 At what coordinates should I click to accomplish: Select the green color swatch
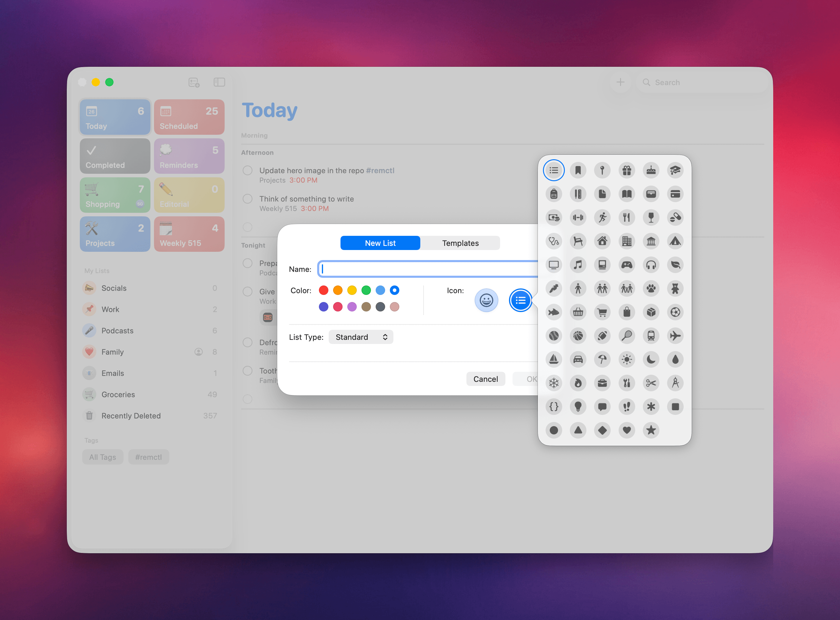(x=366, y=290)
